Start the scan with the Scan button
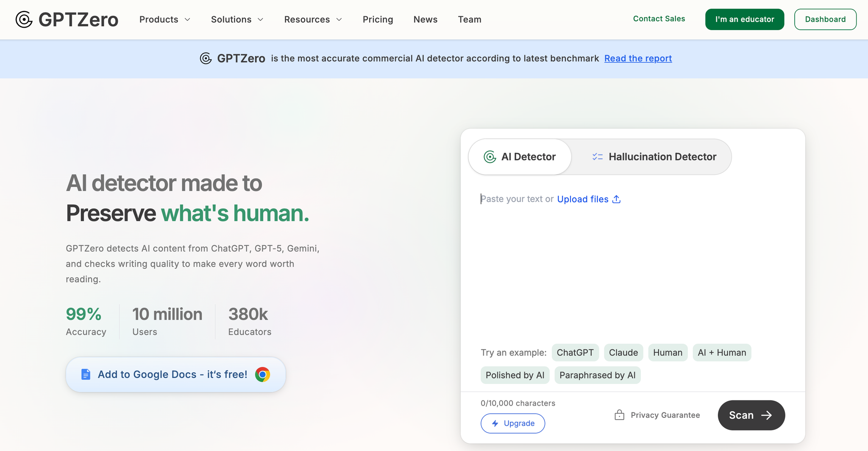This screenshot has height=451, width=868. [751, 415]
